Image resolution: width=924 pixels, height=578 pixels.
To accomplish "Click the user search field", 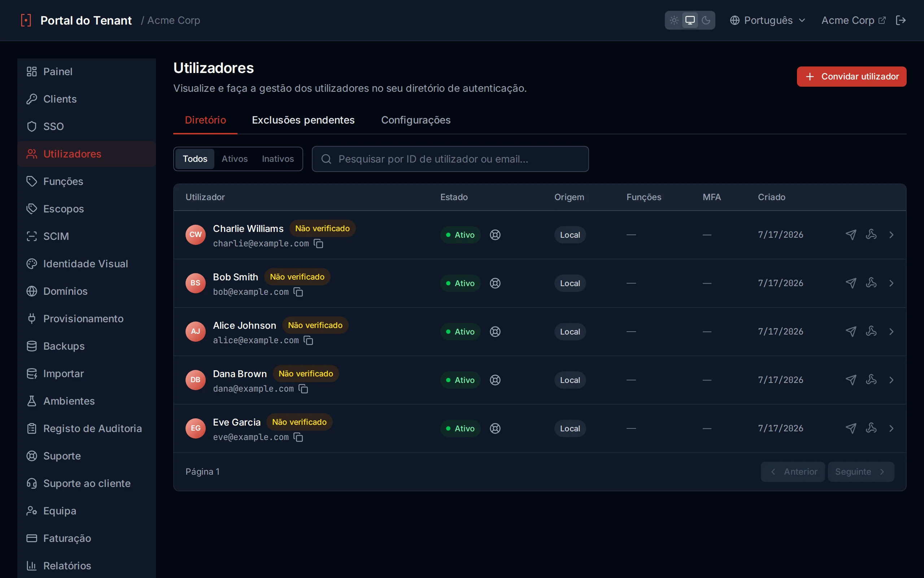I will (x=450, y=159).
